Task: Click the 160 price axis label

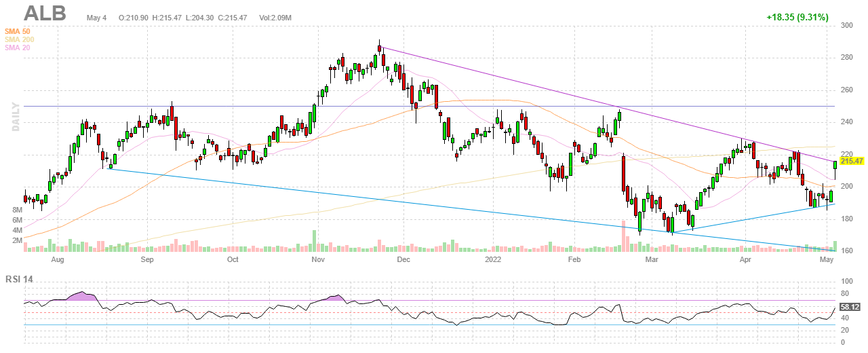Action: 846,250
